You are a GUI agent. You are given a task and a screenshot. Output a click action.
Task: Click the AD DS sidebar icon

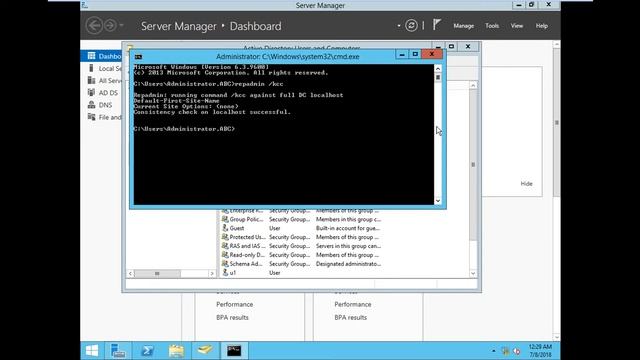91,93
